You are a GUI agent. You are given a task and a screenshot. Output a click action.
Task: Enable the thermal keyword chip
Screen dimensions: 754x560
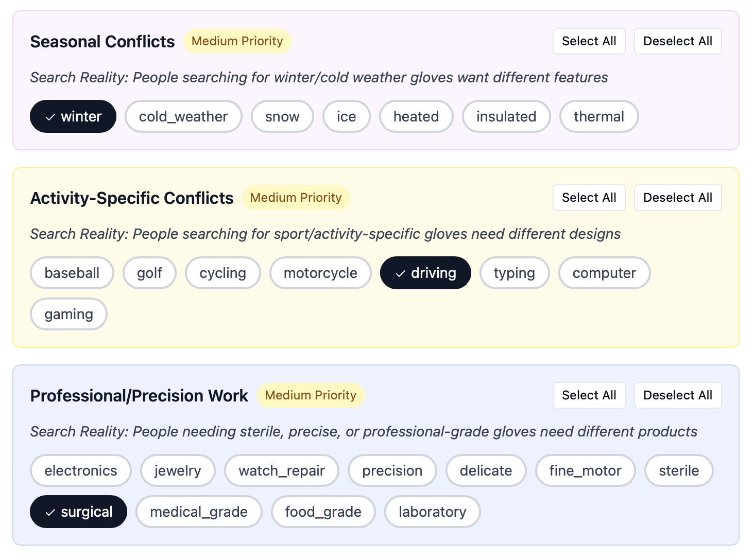[x=598, y=116]
